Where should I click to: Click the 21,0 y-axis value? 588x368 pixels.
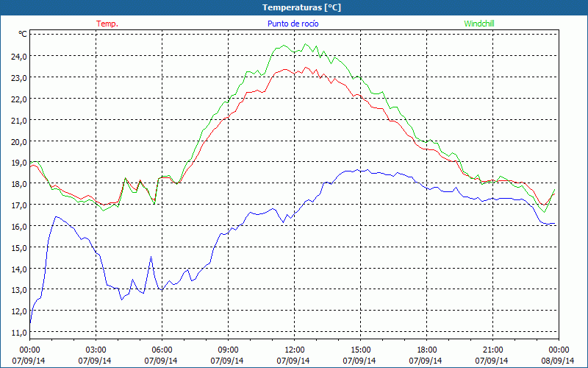click(19, 121)
